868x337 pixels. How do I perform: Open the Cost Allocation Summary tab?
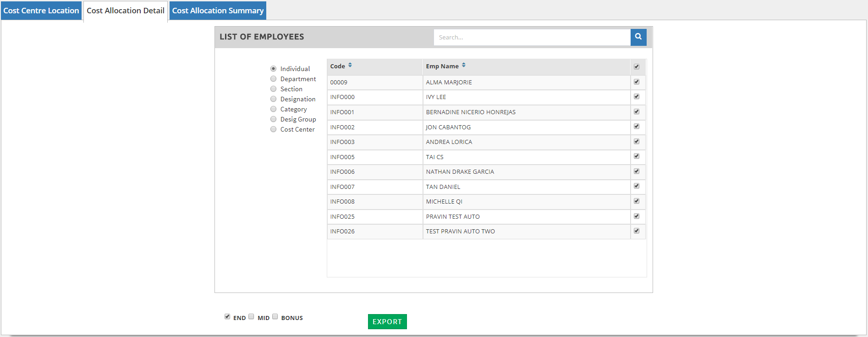coord(218,11)
